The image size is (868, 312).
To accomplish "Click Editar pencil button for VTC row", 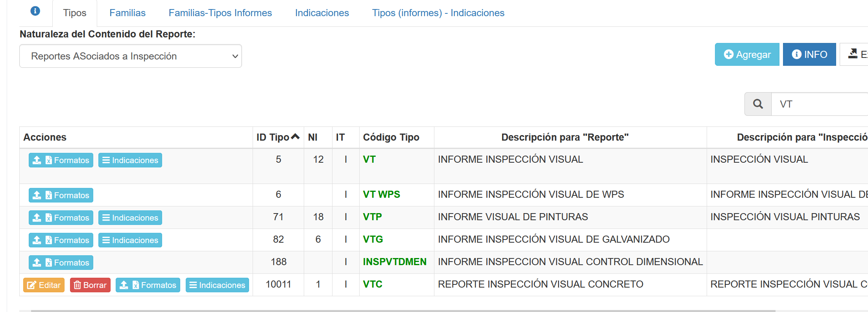I will 44,285.
